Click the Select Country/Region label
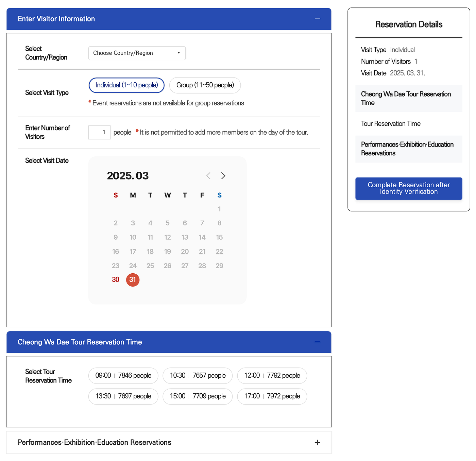 pos(46,53)
